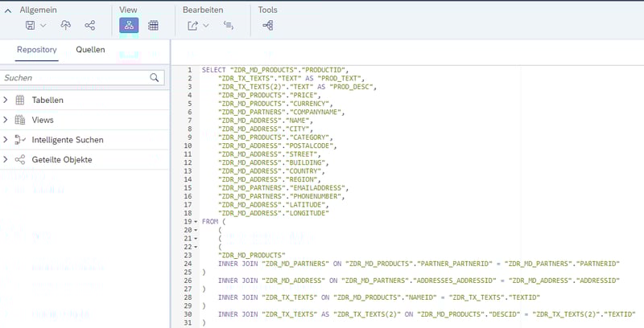The height and width of the screenshot is (328, 644).
Task: Click the share icon under Allgemein
Action: tap(90, 26)
